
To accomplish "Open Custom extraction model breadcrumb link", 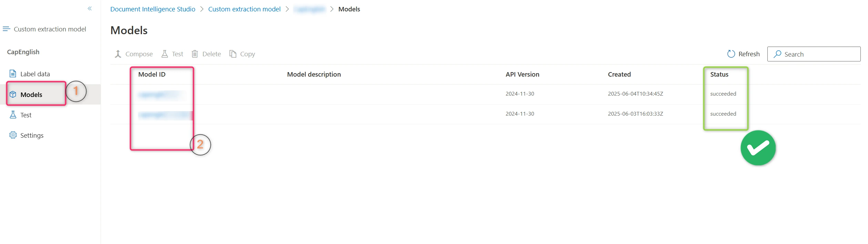I will pyautogui.click(x=244, y=9).
